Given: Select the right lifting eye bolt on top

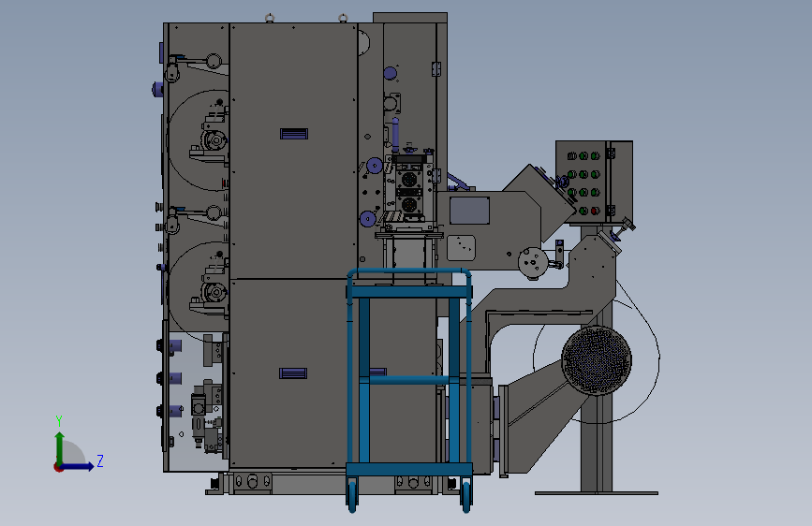Looking at the screenshot, I should pyautogui.click(x=342, y=18).
